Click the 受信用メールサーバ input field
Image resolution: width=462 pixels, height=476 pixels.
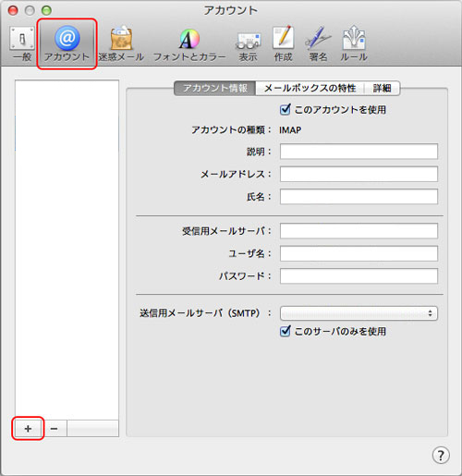359,231
